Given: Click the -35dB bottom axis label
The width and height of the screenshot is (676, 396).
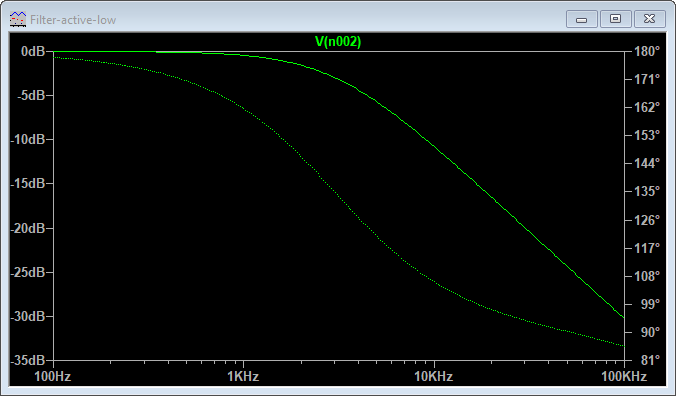Looking at the screenshot, I should point(28,360).
